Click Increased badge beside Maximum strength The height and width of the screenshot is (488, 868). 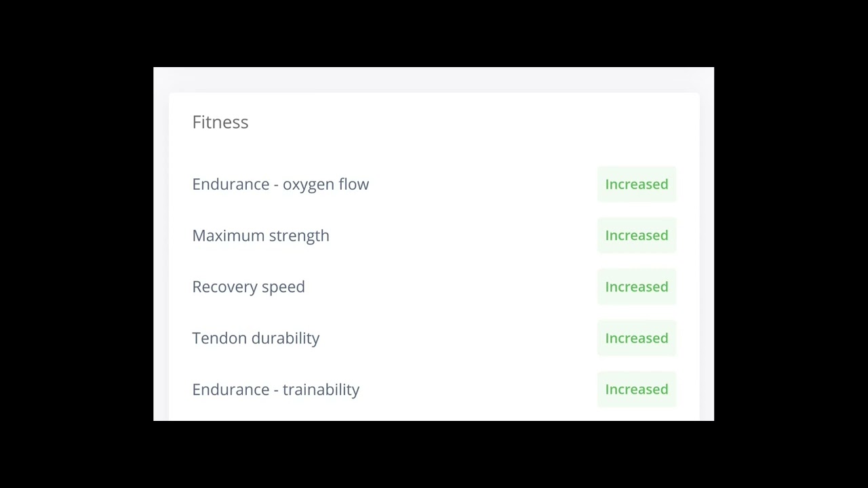tap(636, 235)
